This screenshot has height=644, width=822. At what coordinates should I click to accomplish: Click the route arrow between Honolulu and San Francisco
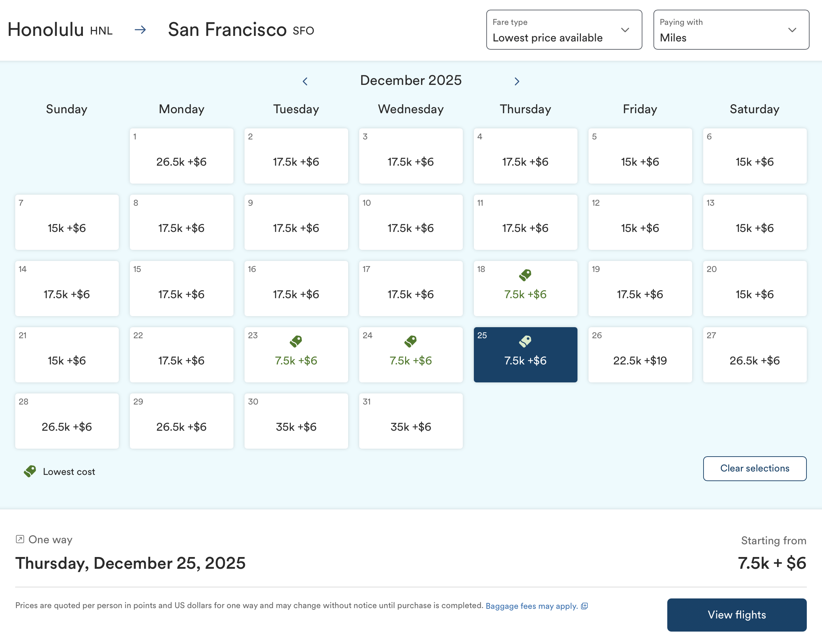pyautogui.click(x=140, y=30)
